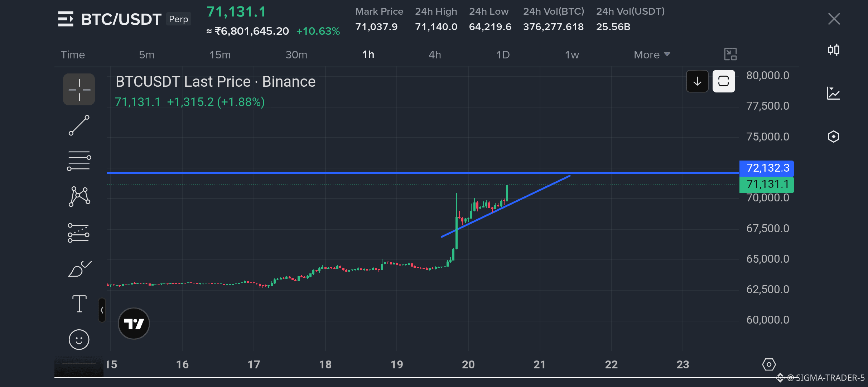Click the Mark Price value 71,037.9
The width and height of the screenshot is (868, 387).
click(376, 27)
